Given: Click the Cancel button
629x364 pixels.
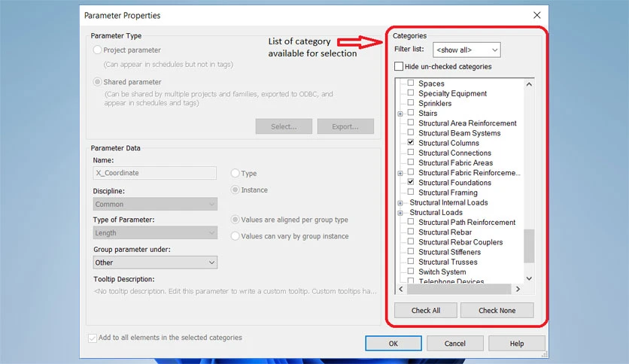Looking at the screenshot, I should coord(455,344).
